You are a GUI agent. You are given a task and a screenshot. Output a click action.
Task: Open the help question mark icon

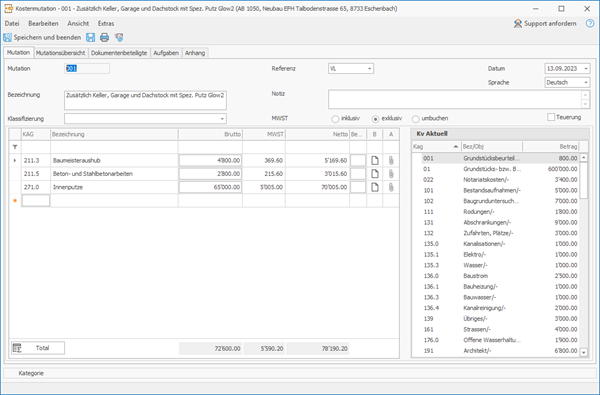click(590, 23)
